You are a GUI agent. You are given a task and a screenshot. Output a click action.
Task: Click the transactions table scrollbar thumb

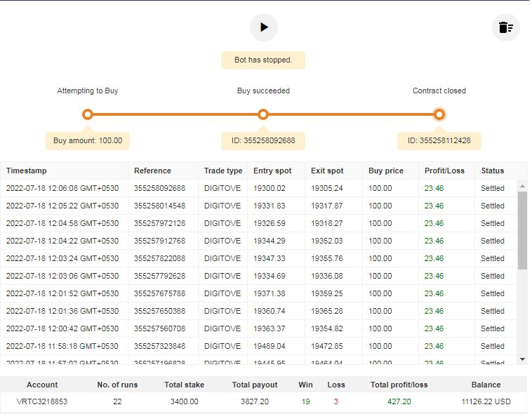(522, 230)
